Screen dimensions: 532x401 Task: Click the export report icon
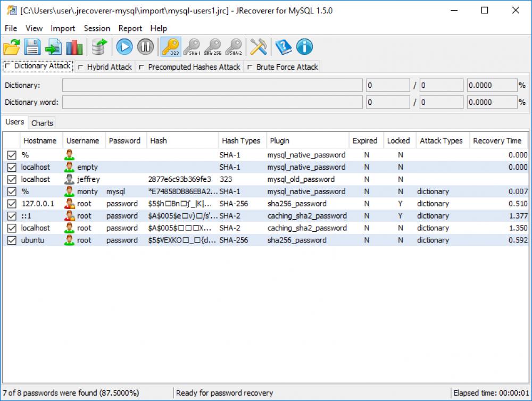click(53, 47)
